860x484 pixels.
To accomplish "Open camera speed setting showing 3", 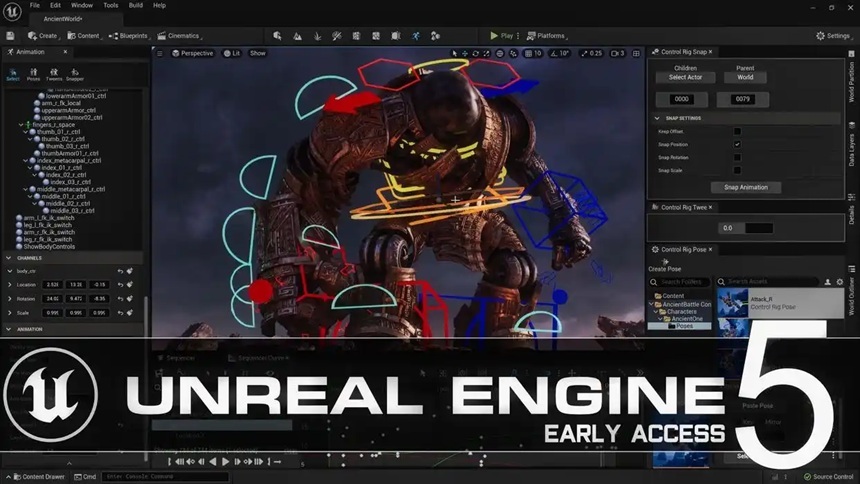I will [618, 53].
